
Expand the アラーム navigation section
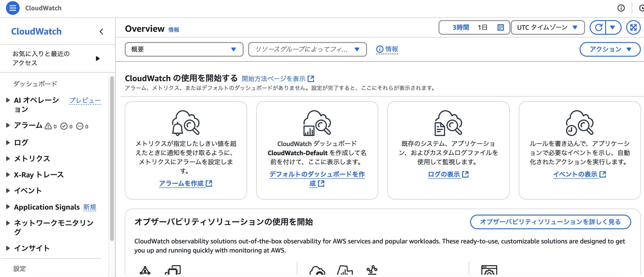coord(8,125)
